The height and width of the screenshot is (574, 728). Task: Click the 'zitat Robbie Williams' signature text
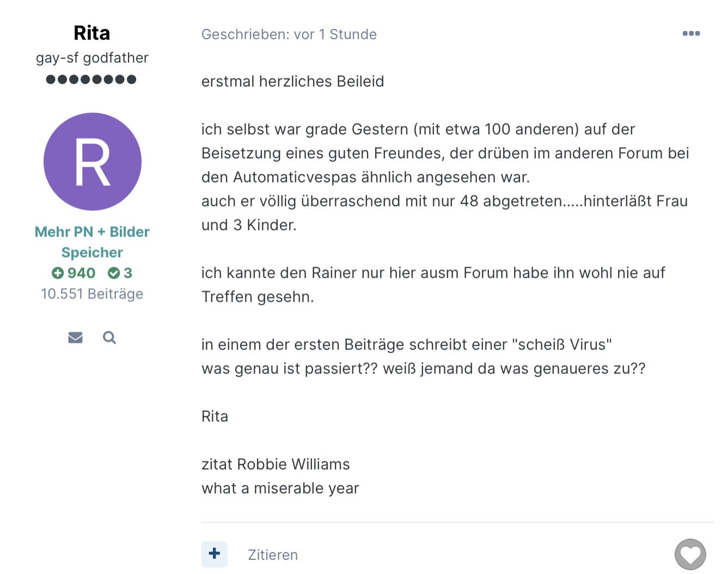276,464
